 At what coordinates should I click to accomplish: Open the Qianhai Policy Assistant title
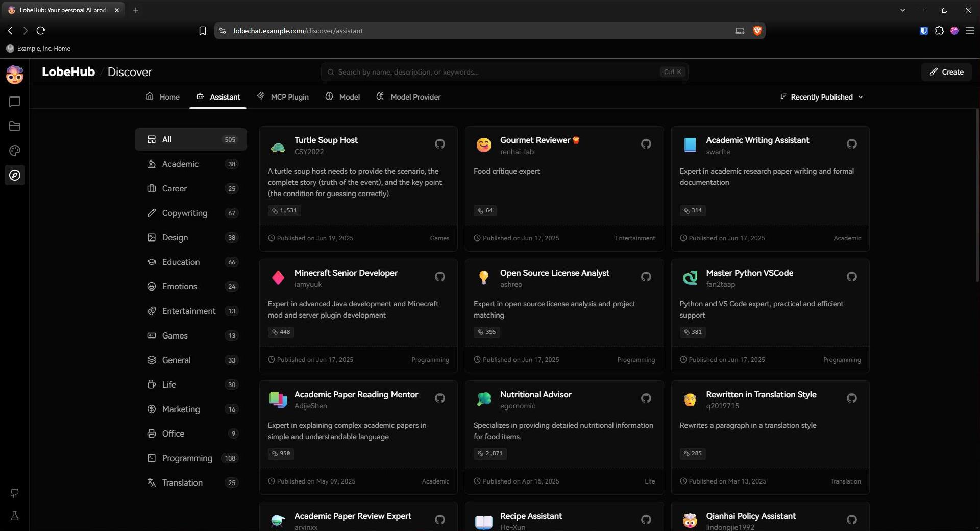click(x=751, y=516)
